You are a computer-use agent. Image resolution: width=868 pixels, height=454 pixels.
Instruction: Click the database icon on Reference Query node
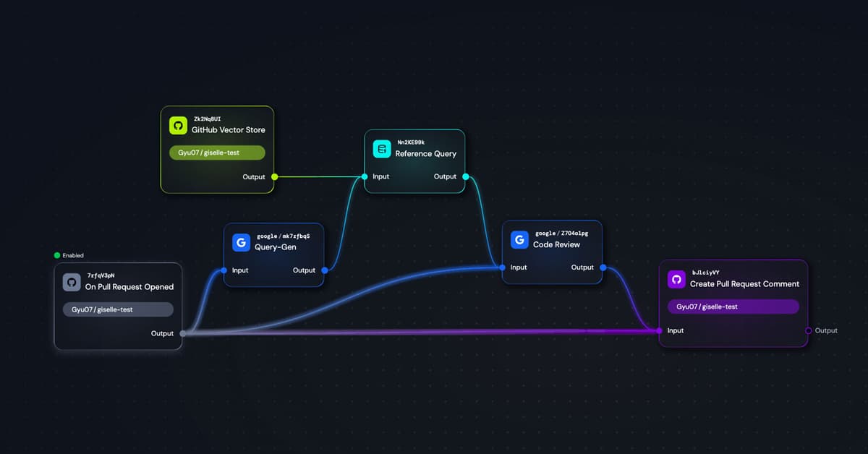(x=381, y=149)
